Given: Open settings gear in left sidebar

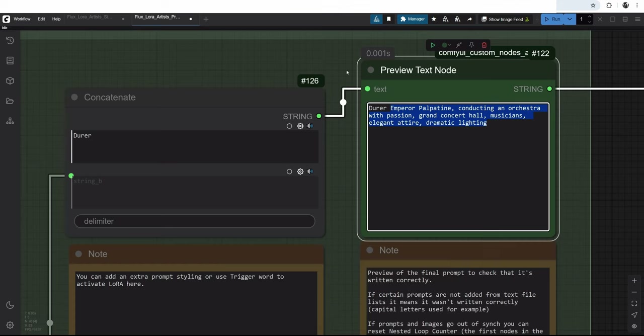Looking at the screenshot, I should point(10,325).
